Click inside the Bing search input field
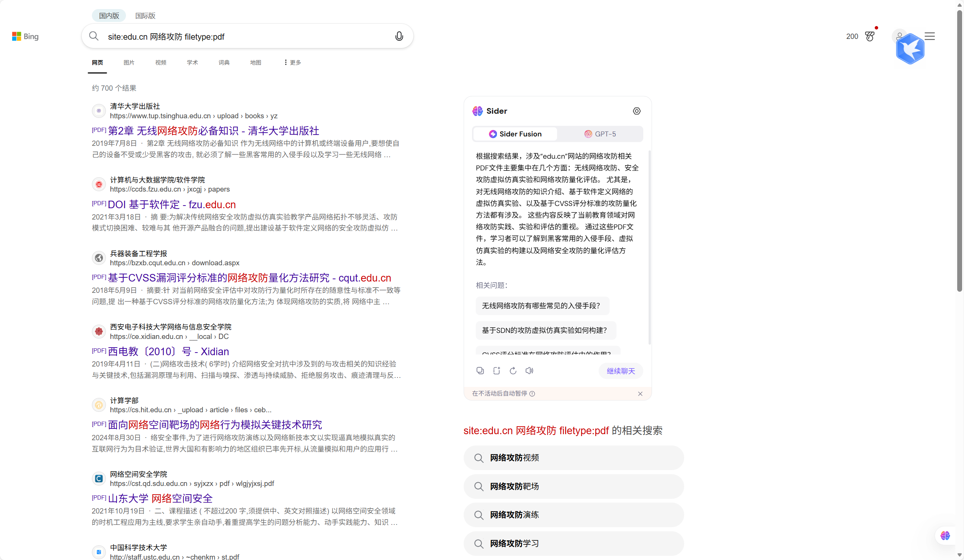Viewport: 964px width, 560px height. point(245,36)
